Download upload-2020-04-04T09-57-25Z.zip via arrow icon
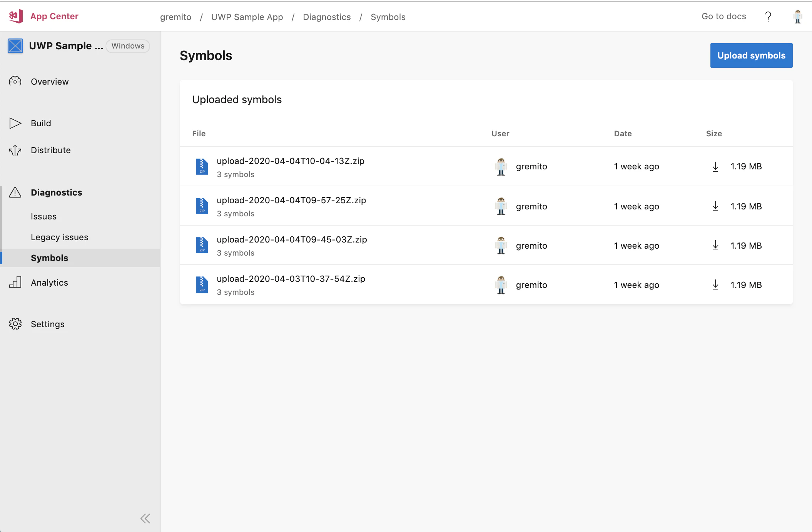 click(715, 206)
